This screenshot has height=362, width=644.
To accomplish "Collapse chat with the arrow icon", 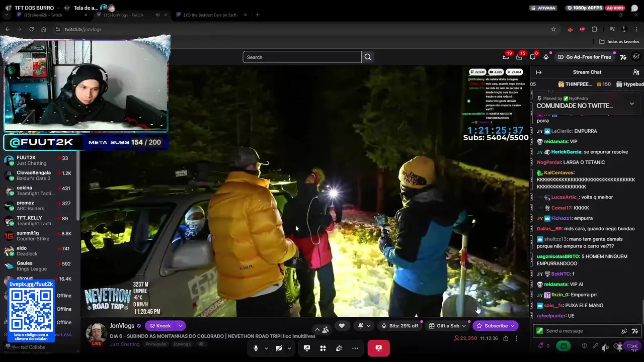I will click(538, 72).
